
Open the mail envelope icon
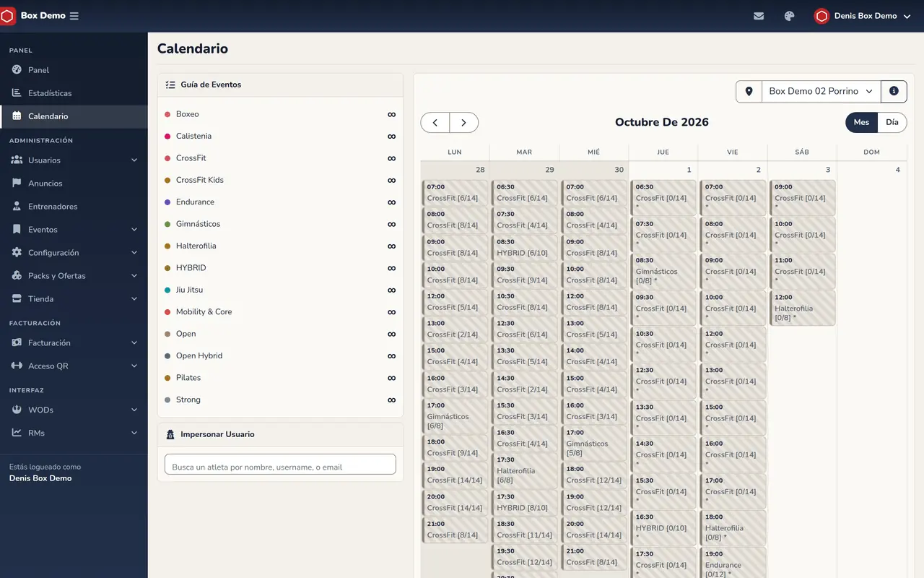(x=759, y=16)
